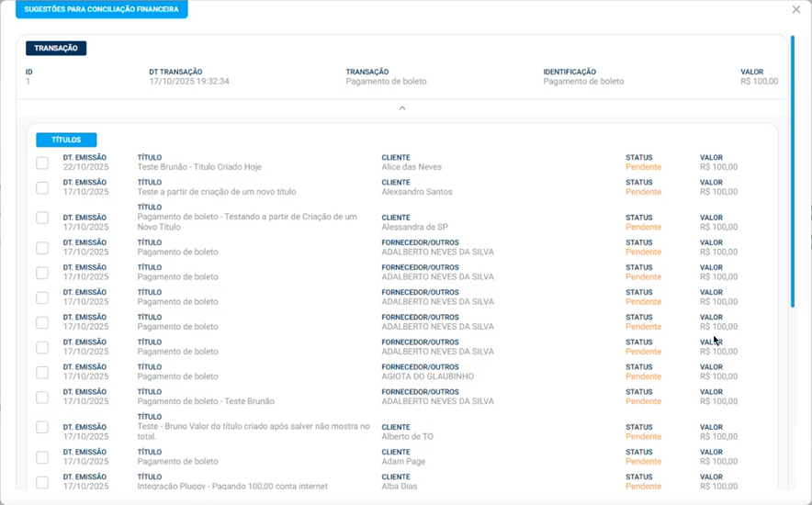Collapse the Transação section with the chevron

point(401,108)
